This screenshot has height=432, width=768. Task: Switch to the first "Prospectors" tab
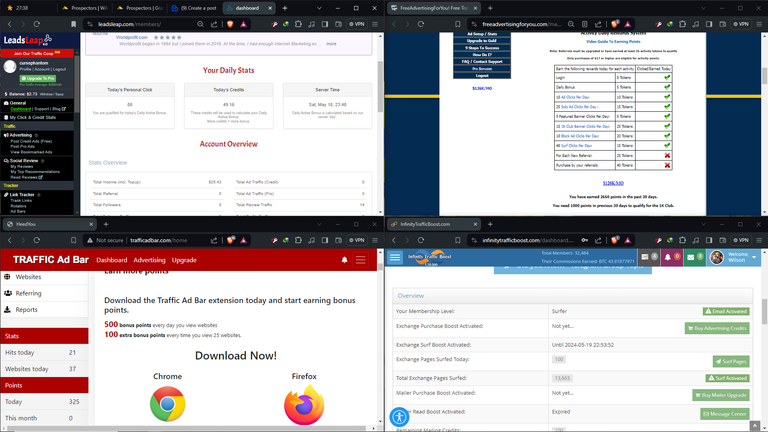click(85, 8)
